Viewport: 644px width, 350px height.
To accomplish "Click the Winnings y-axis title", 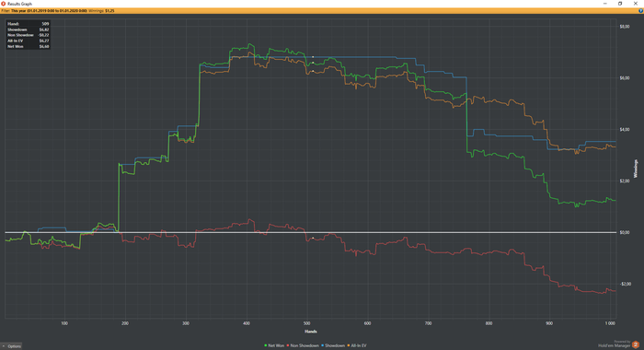I will click(x=636, y=169).
